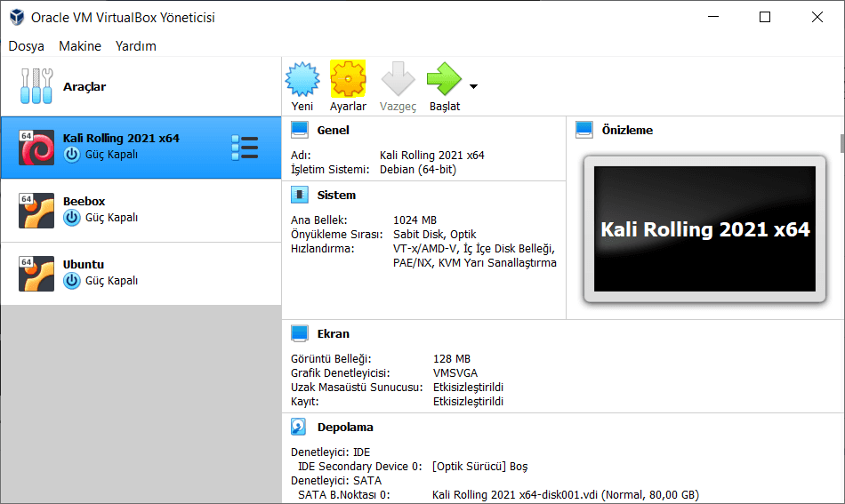Screen dimensions: 845x504
Task: Collapse the Sistem section header
Action: (x=335, y=195)
